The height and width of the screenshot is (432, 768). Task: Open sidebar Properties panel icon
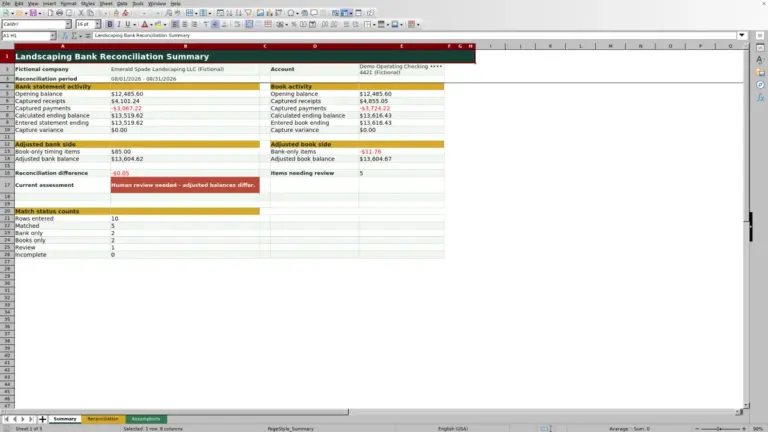point(760,48)
